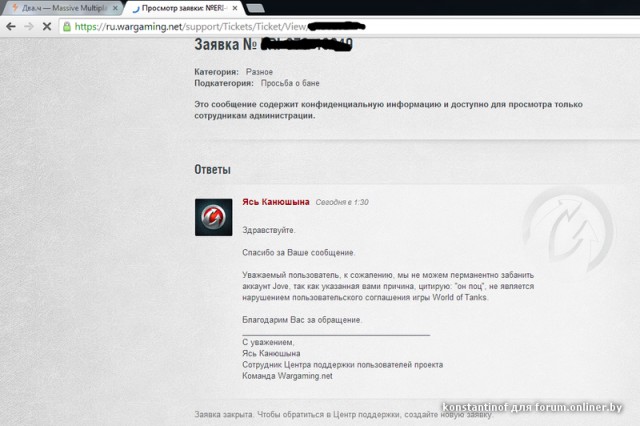This screenshot has width=640, height=426.
Task: Select the Просмотр заявки tab
Action: [x=184, y=8]
